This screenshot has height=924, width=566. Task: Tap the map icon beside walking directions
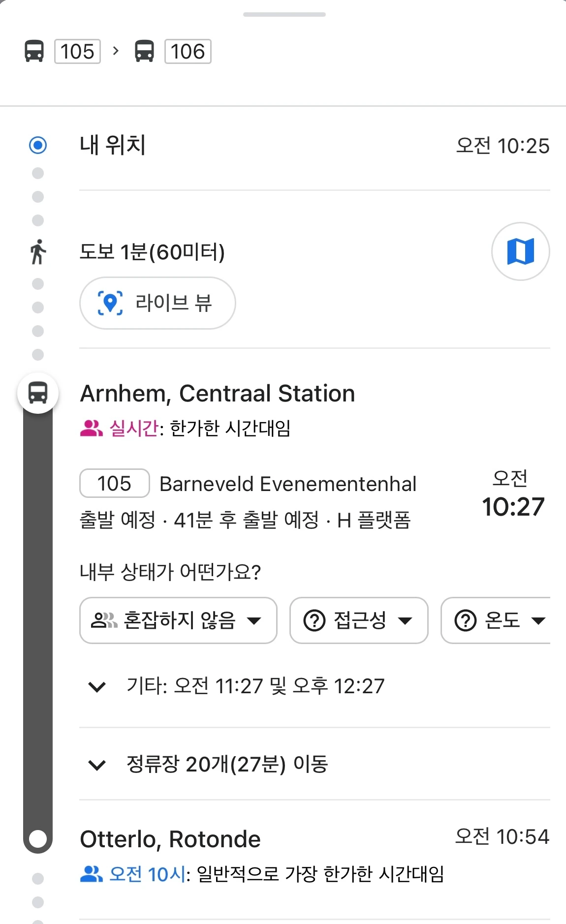click(x=520, y=251)
